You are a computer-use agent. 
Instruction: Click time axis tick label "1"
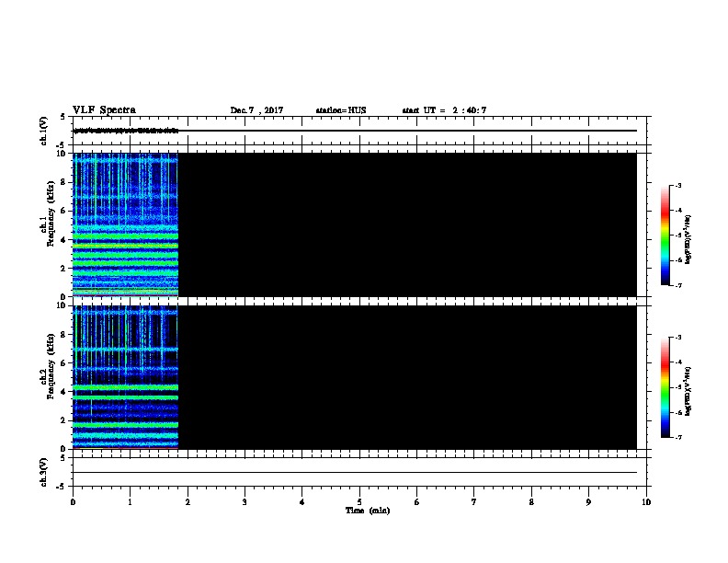coord(130,502)
